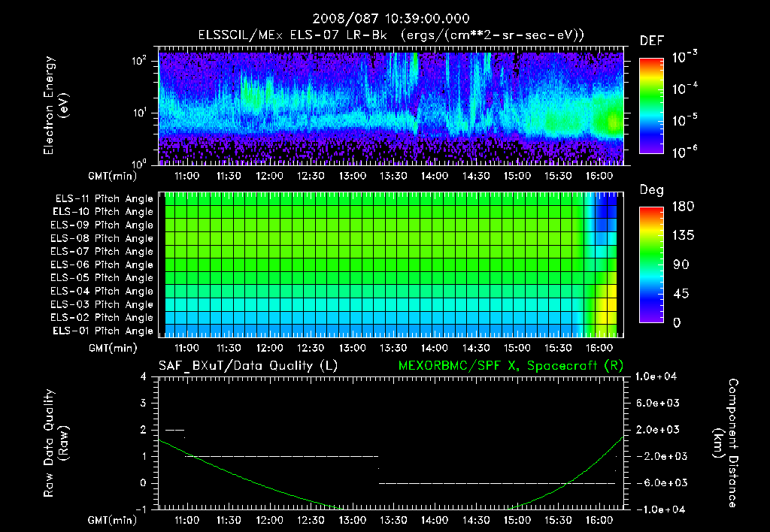Image resolution: width=770 pixels, height=532 pixels.
Task: Click the 10^2 energy axis tick label
Action: point(139,61)
